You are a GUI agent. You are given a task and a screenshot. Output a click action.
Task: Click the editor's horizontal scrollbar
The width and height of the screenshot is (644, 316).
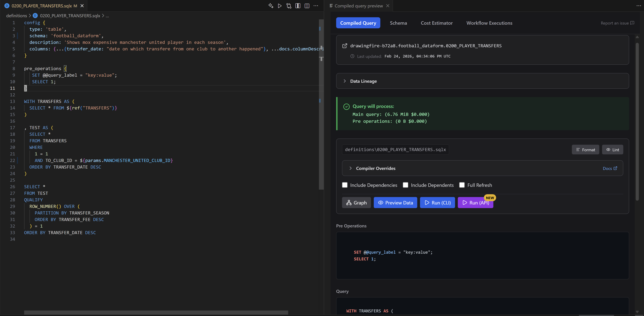tap(156, 313)
